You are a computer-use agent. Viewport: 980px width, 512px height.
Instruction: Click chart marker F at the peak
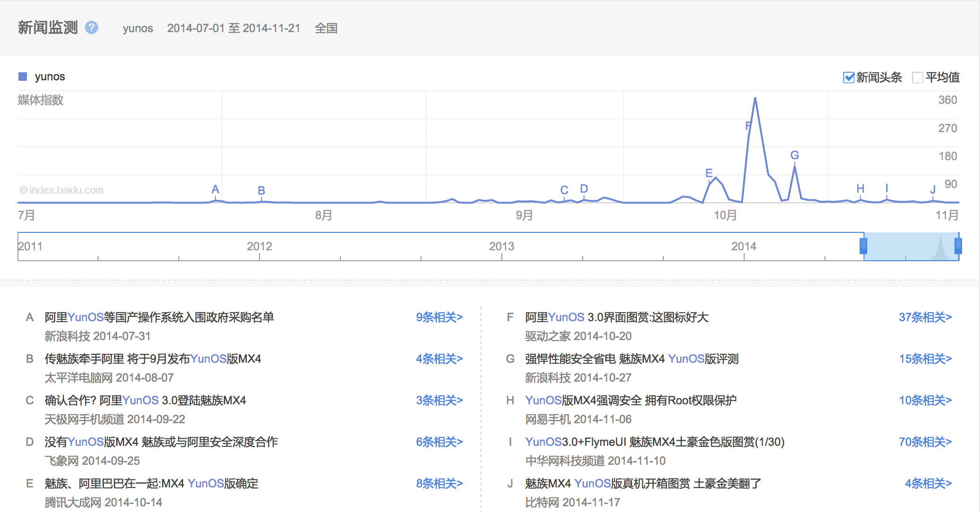pos(748,126)
